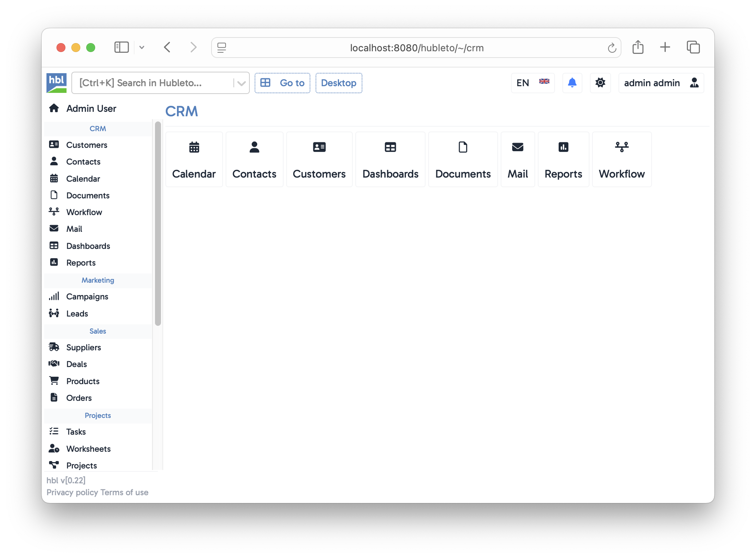Open Dashboards tile in CRM panel

click(x=390, y=160)
